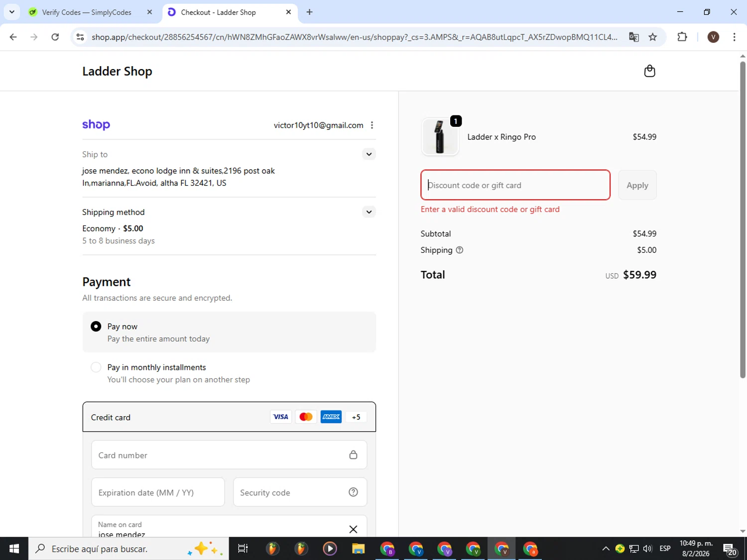This screenshot has height=560, width=747.
Task: Click the browser address bar URL
Action: [354, 37]
